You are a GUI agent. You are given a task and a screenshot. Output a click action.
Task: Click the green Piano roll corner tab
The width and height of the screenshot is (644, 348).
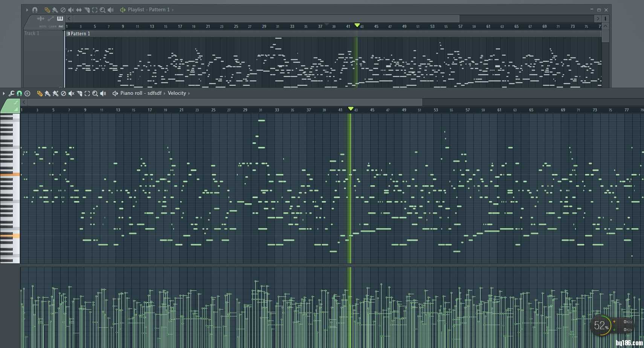click(x=10, y=106)
